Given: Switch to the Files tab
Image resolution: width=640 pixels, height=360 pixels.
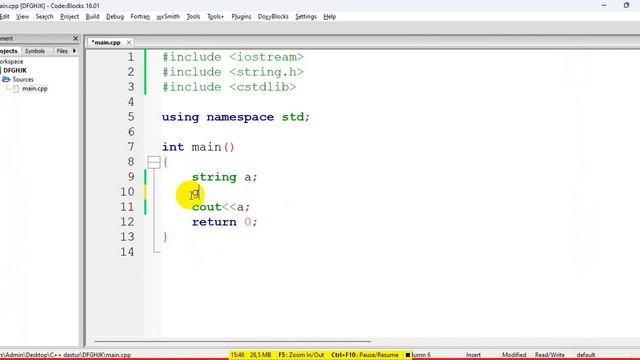Looking at the screenshot, I should point(62,51).
